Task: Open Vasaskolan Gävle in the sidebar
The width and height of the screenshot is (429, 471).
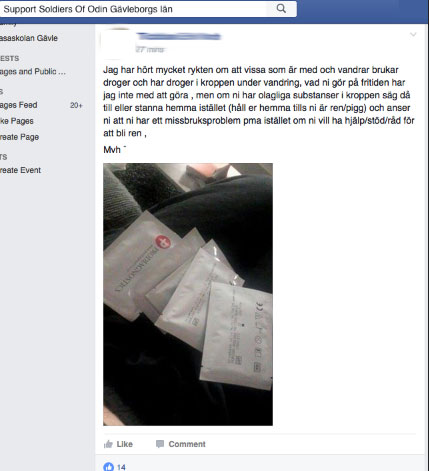Action: [29, 38]
